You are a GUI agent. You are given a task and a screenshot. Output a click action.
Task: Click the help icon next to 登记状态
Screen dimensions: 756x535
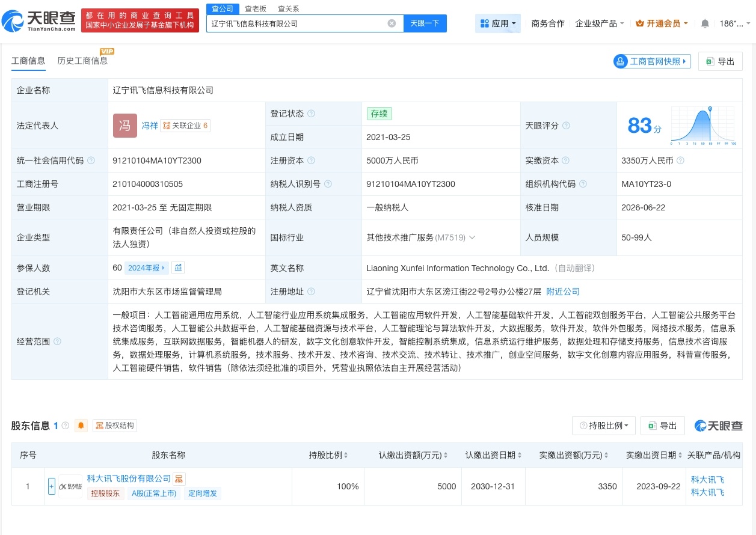[x=311, y=114]
